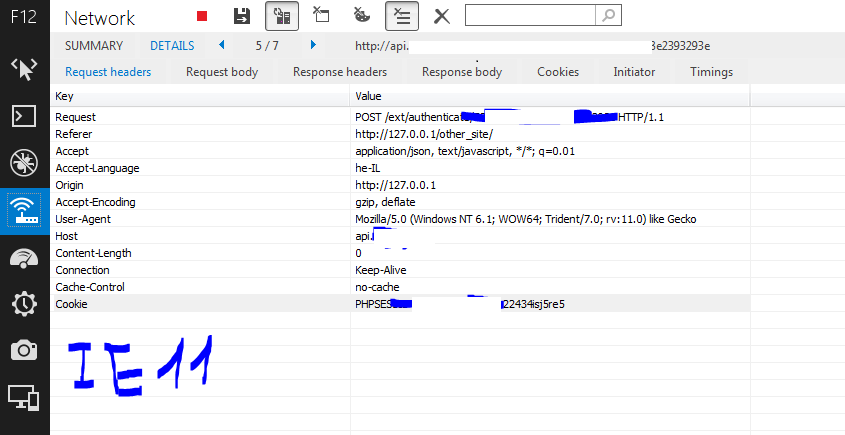The image size is (845, 435).
Task: Switch to DETAILS view
Action: pyautogui.click(x=172, y=46)
